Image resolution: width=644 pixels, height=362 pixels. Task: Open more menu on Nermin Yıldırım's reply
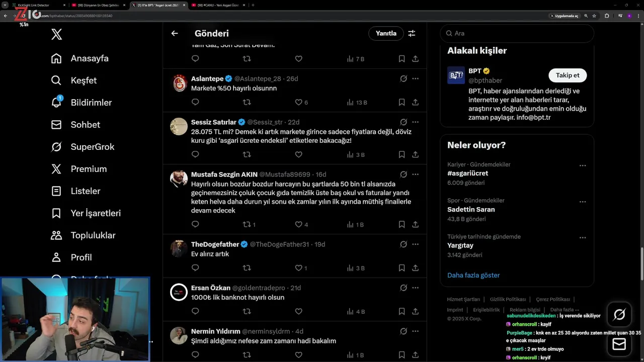(x=415, y=331)
